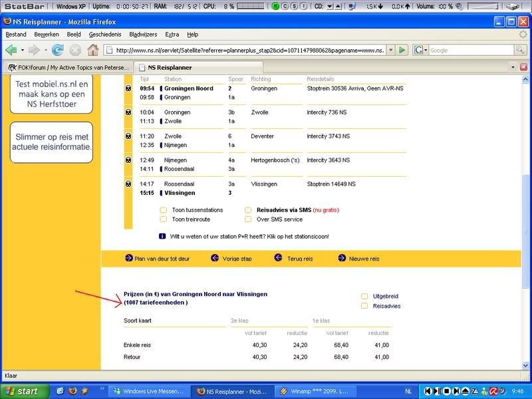Screen dimensions: 532x399
Task: Open the Forward button history dropdown arrow
Action: [x=45, y=51]
